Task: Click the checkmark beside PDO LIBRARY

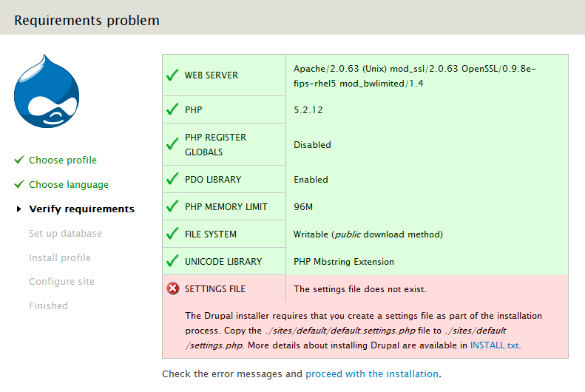Action: click(172, 179)
